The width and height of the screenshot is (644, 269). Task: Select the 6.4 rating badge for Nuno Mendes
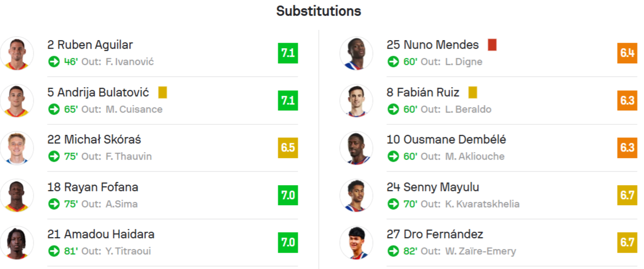click(x=627, y=53)
